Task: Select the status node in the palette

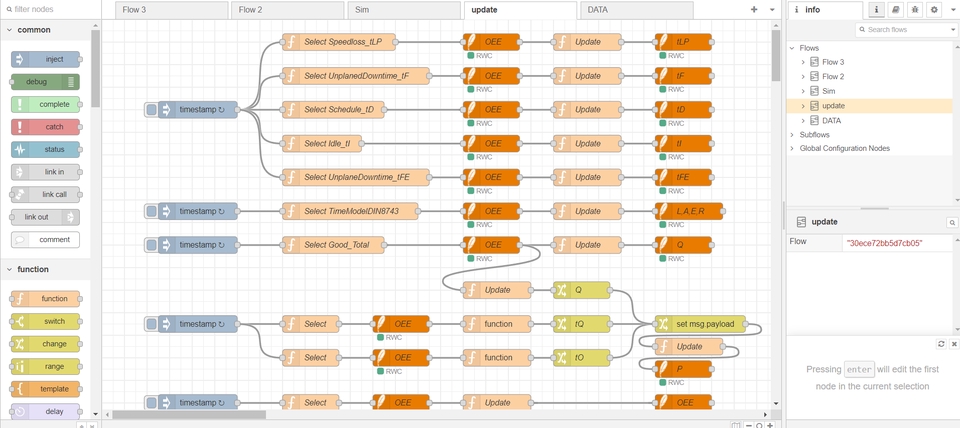Action: pyautogui.click(x=45, y=149)
